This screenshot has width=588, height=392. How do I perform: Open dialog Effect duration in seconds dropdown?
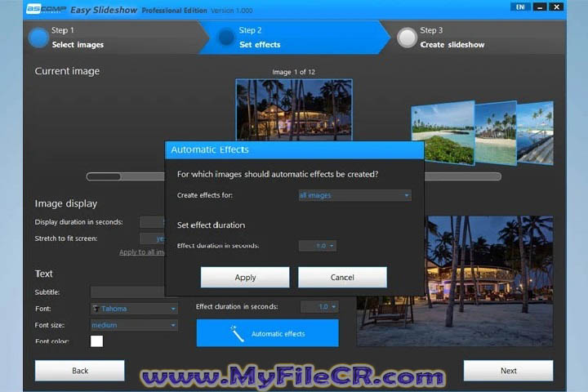click(x=318, y=246)
